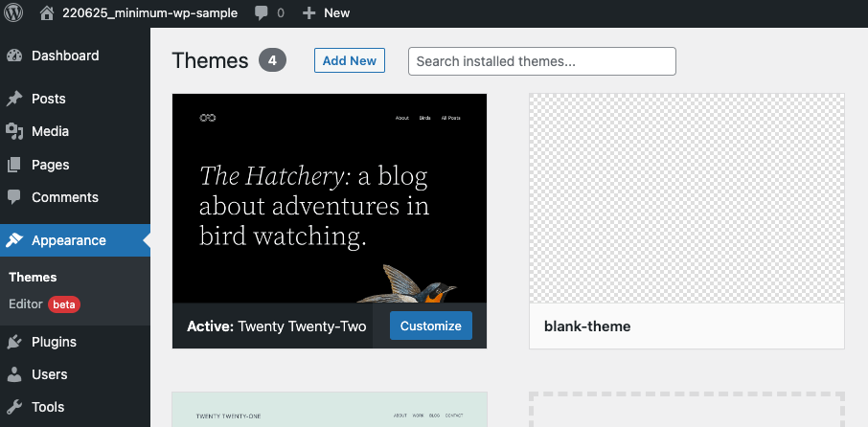This screenshot has height=427, width=868.
Task: Click the Tools wrench icon
Action: click(x=14, y=407)
